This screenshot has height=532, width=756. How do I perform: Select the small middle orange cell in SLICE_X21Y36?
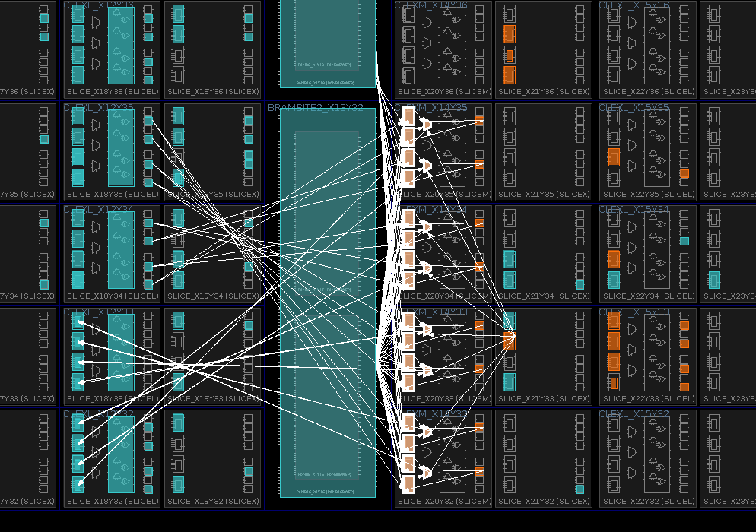coord(509,55)
